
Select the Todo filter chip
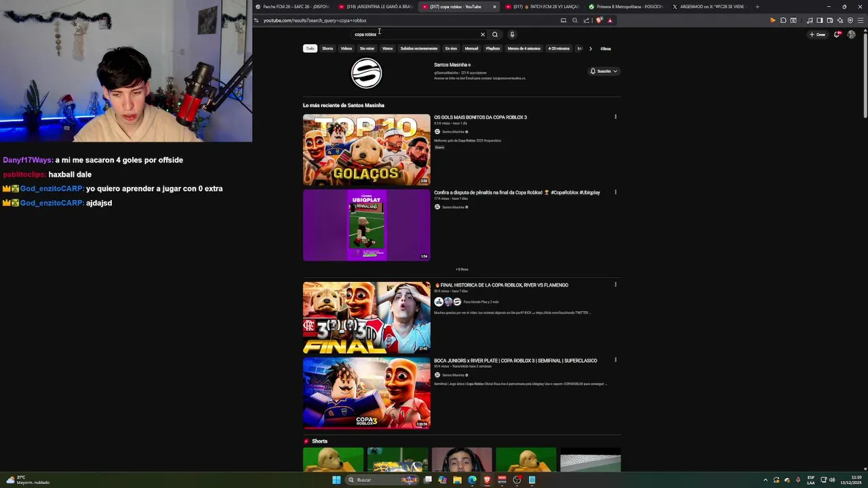[x=310, y=49]
